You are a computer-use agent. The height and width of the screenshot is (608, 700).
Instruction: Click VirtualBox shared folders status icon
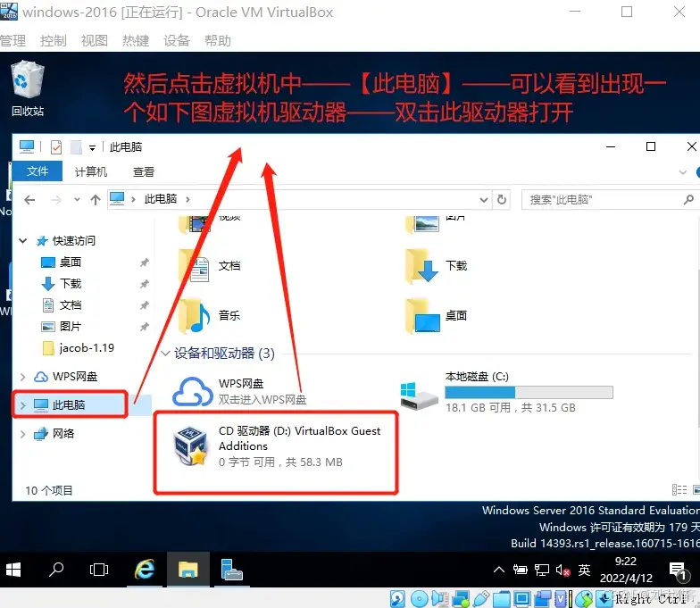pyautogui.click(x=502, y=598)
